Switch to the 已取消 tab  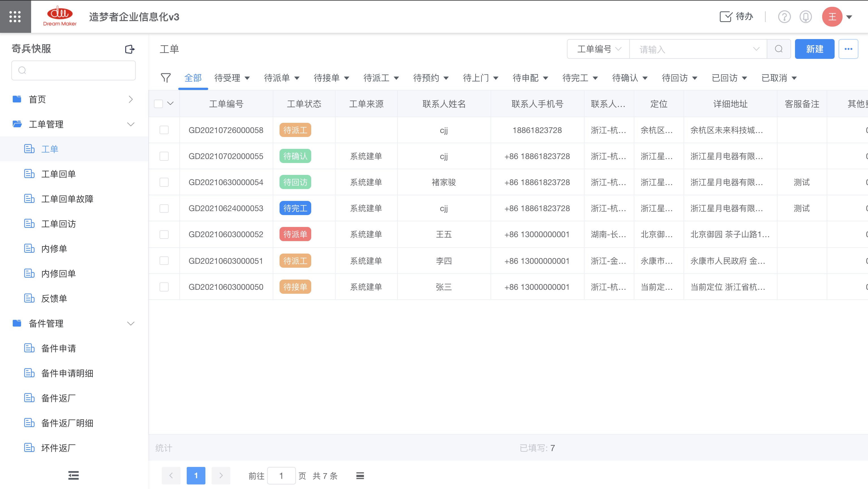pos(774,78)
